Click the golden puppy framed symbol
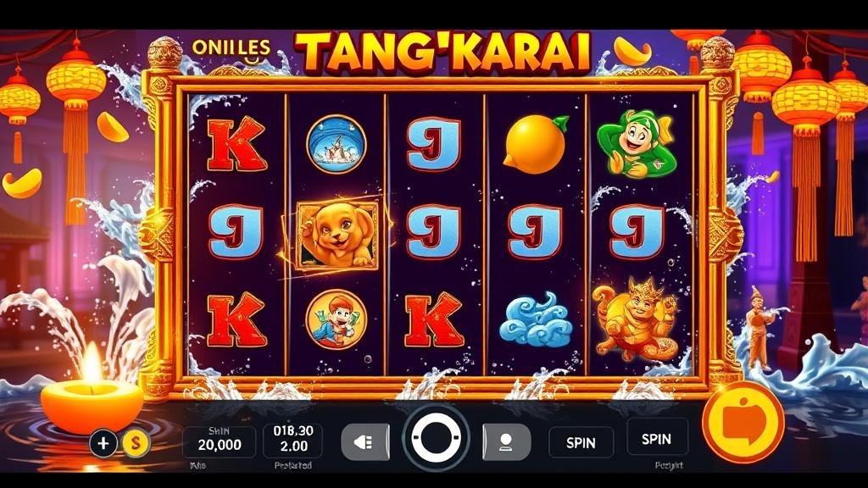The height and width of the screenshot is (488, 868). (337, 235)
